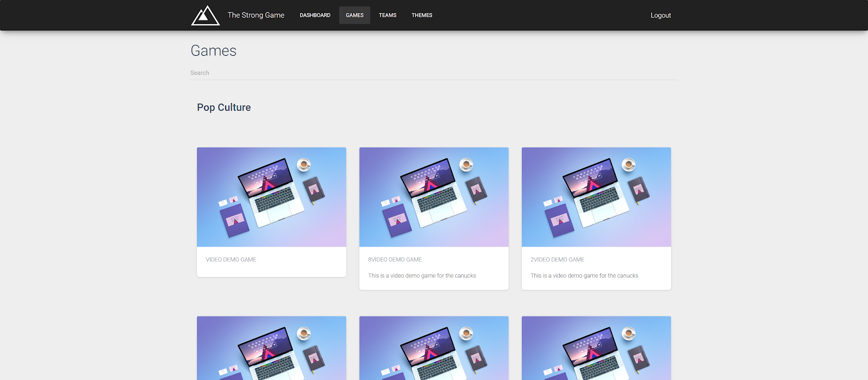Click the Logout link
868x380 pixels.
pos(660,15)
